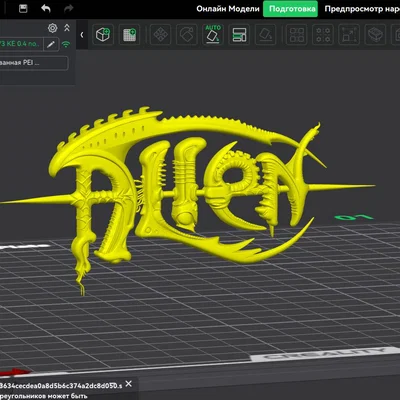The width and height of the screenshot is (400, 400).
Task: Undo the last action
Action: (46, 9)
